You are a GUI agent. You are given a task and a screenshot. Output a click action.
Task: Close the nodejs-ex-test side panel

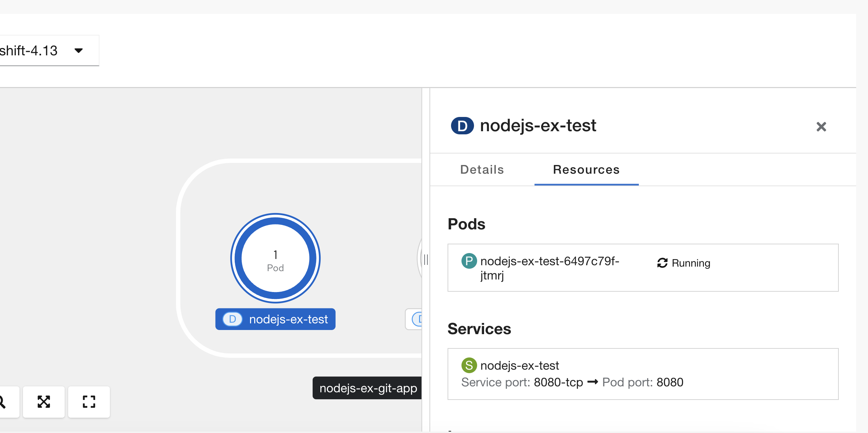(821, 127)
